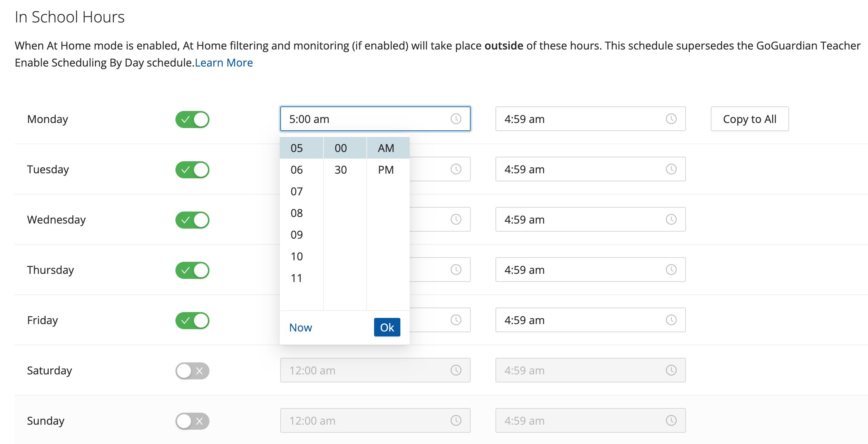
Task: Pick hour 09 in time picker
Action: pos(301,234)
